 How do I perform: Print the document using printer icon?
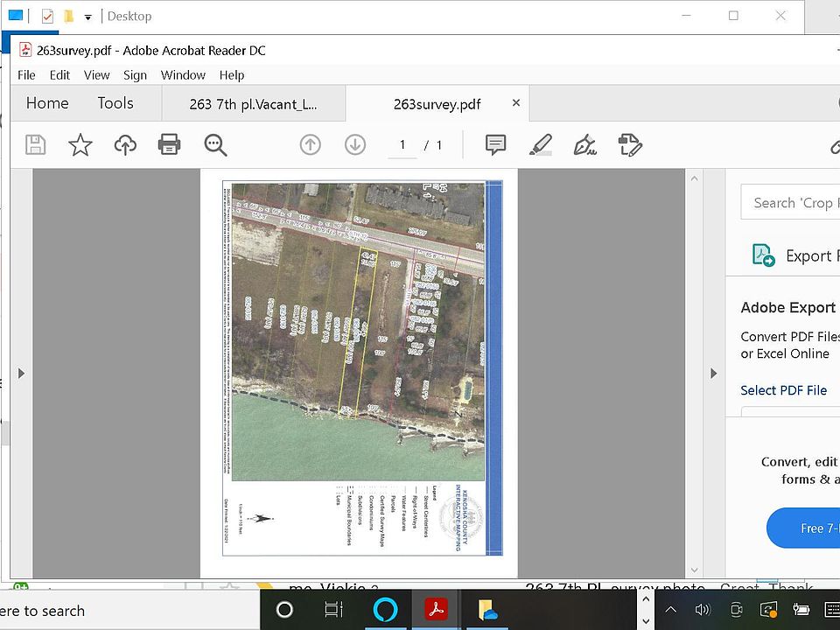pyautogui.click(x=169, y=144)
